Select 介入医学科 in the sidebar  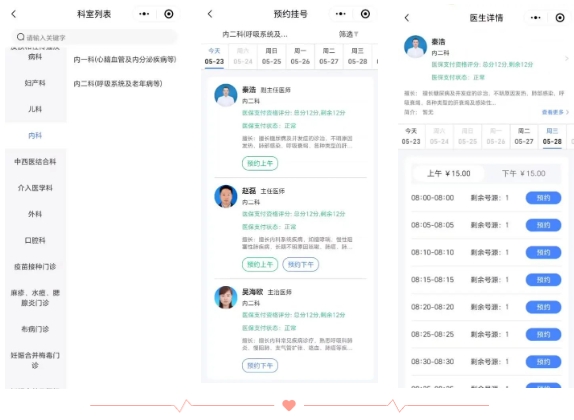point(35,188)
